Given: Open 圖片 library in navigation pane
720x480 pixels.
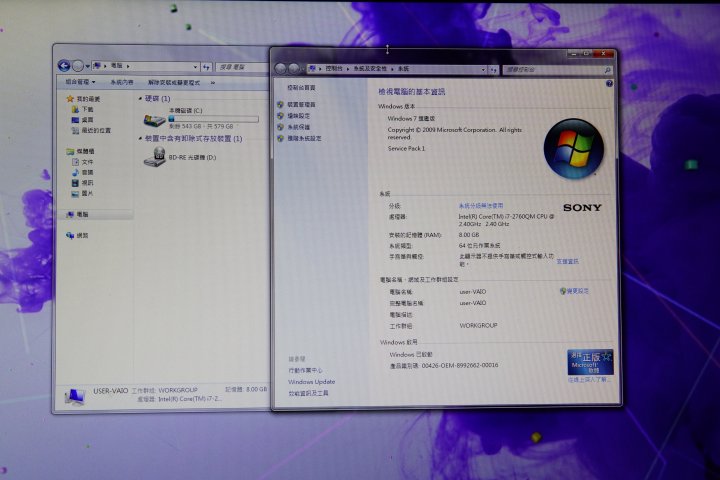Looking at the screenshot, I should point(83,193).
